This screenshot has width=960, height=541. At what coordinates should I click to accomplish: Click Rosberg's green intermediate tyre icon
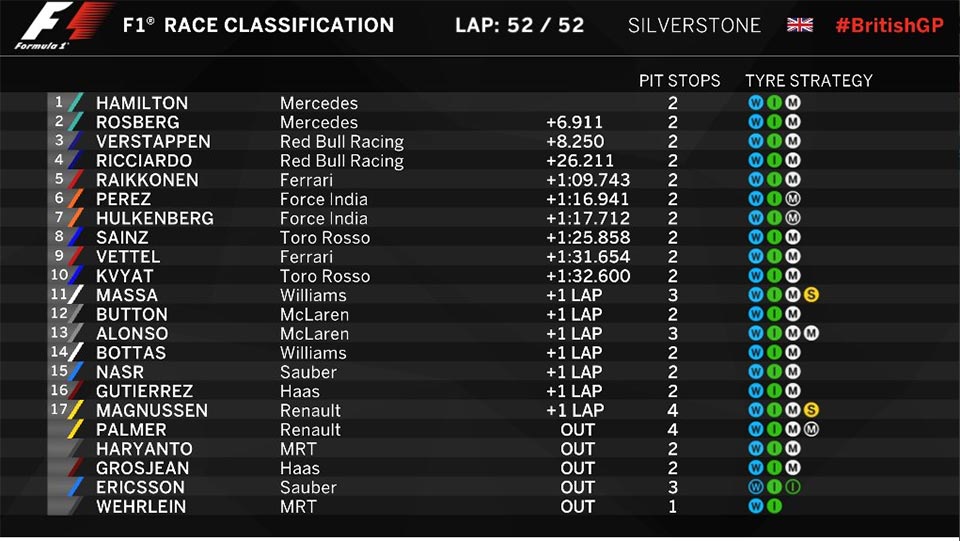pos(774,122)
